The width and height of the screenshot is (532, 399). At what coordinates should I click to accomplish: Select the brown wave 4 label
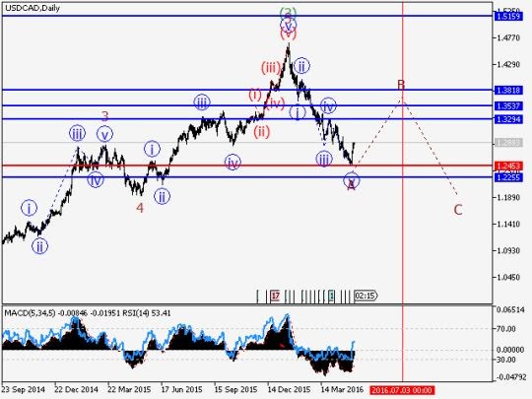(x=140, y=208)
